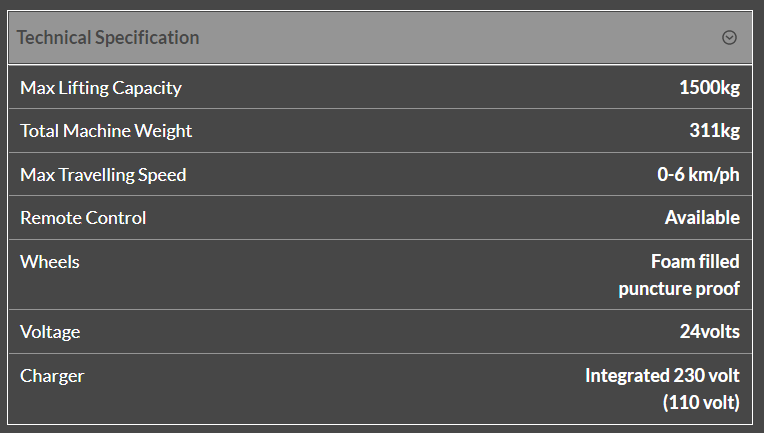Click the Charger label
Viewport: 764px width, 433px height.
click(x=52, y=376)
